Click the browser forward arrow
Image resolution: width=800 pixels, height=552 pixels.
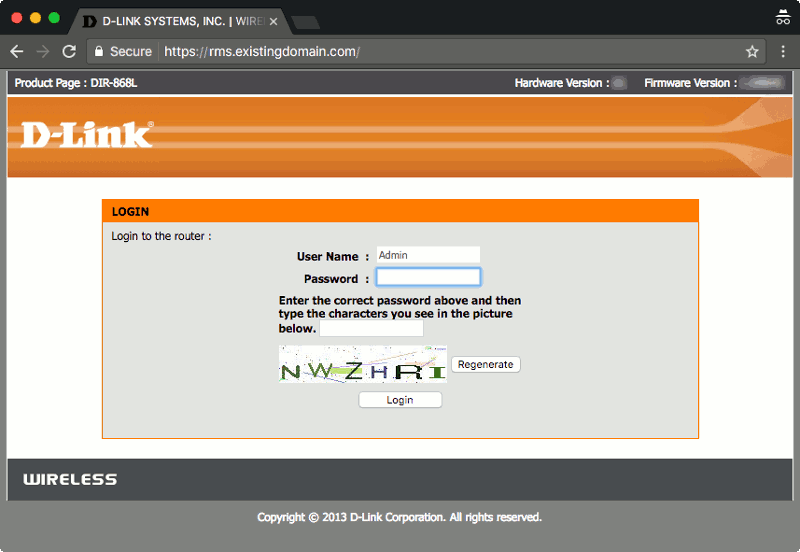pyautogui.click(x=43, y=52)
